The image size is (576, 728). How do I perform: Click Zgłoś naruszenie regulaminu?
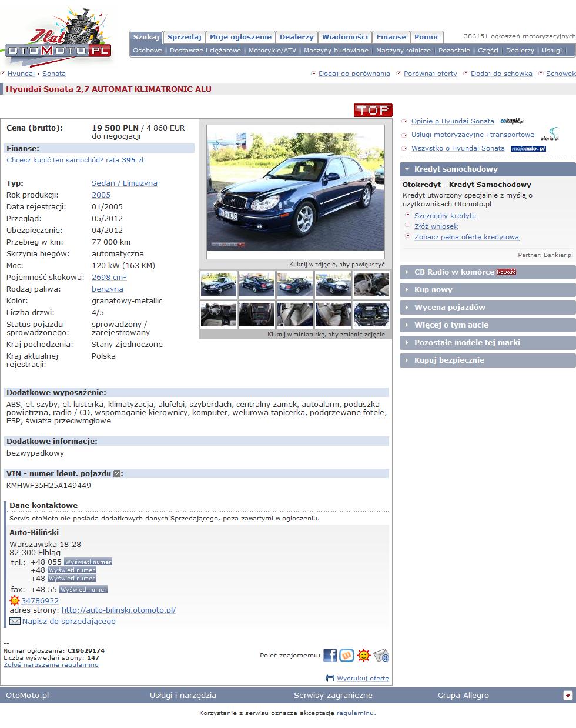pos(51,665)
